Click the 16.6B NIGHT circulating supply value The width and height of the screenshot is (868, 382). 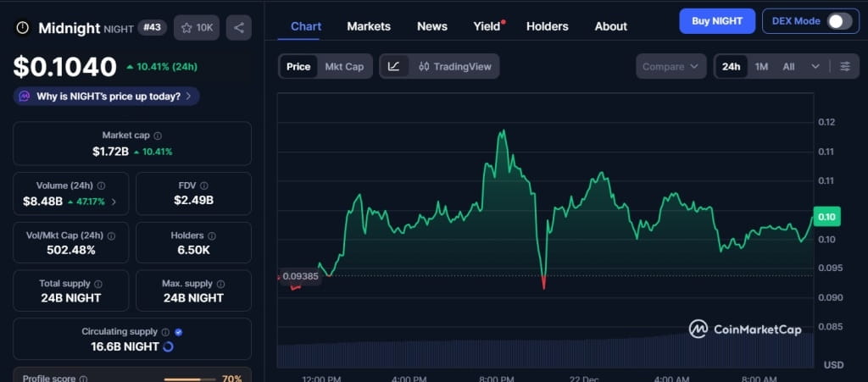point(125,347)
